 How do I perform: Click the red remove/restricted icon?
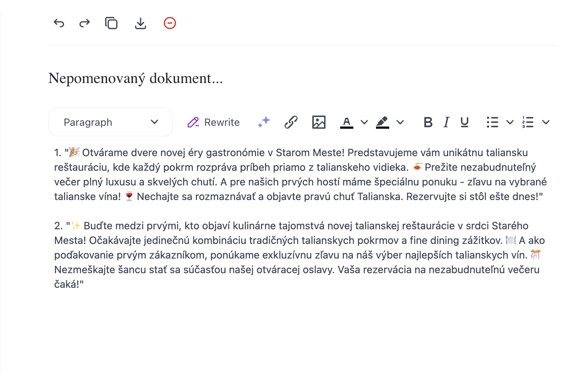point(170,23)
